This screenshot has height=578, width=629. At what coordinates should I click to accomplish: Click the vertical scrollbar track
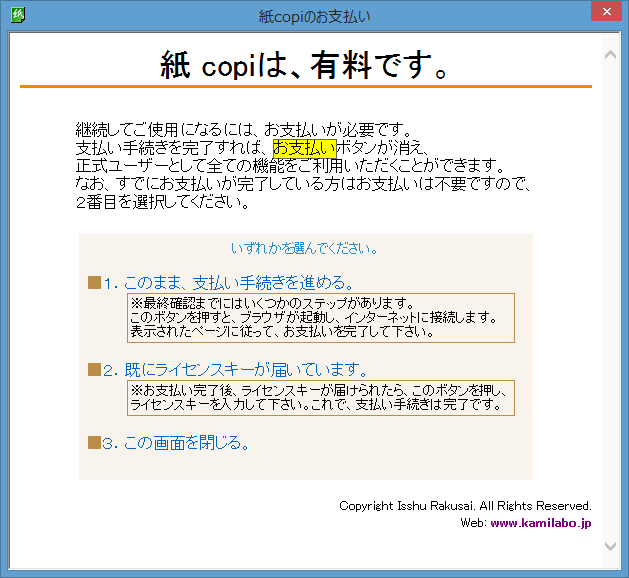(610, 300)
